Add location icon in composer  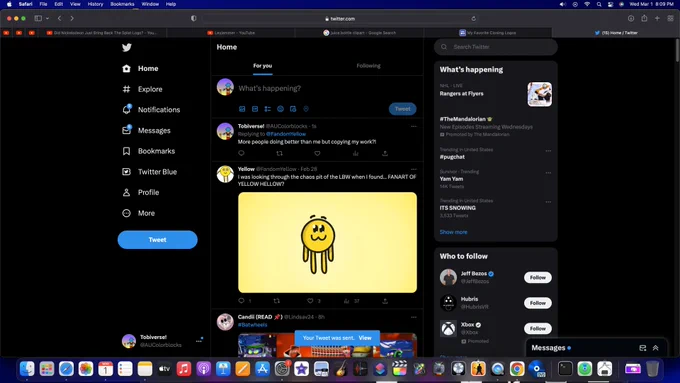306,109
